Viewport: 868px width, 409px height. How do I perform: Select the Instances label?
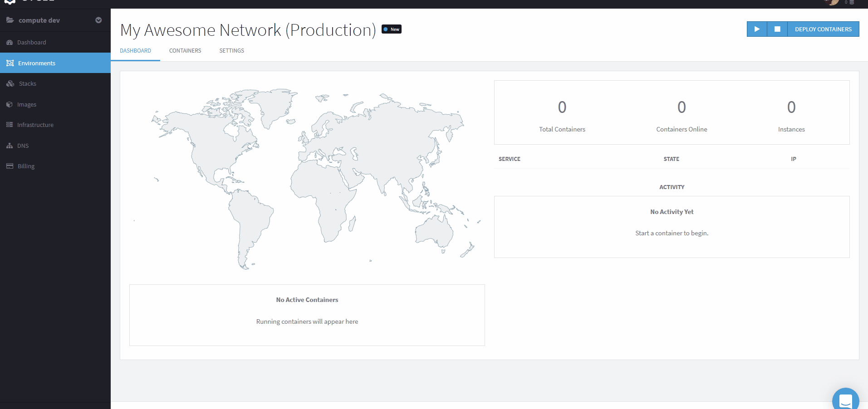click(791, 129)
